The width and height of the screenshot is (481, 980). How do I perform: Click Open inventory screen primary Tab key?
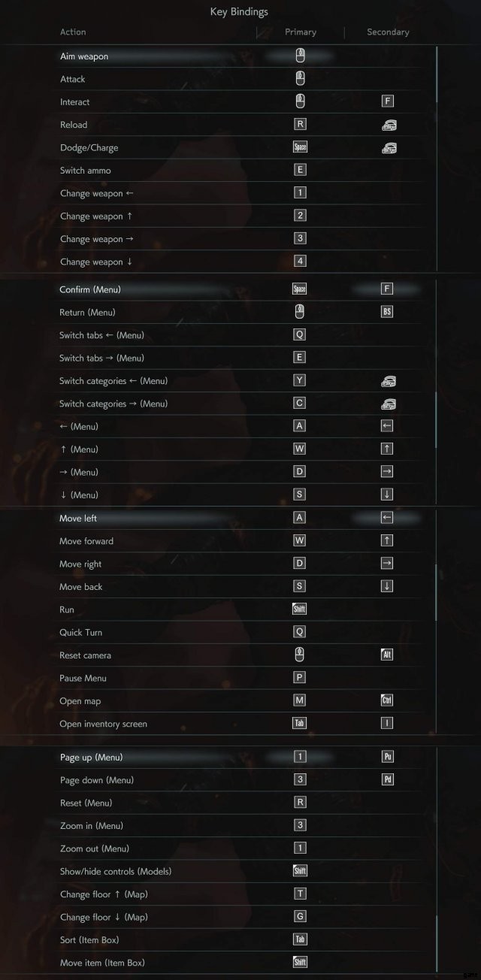point(300,724)
